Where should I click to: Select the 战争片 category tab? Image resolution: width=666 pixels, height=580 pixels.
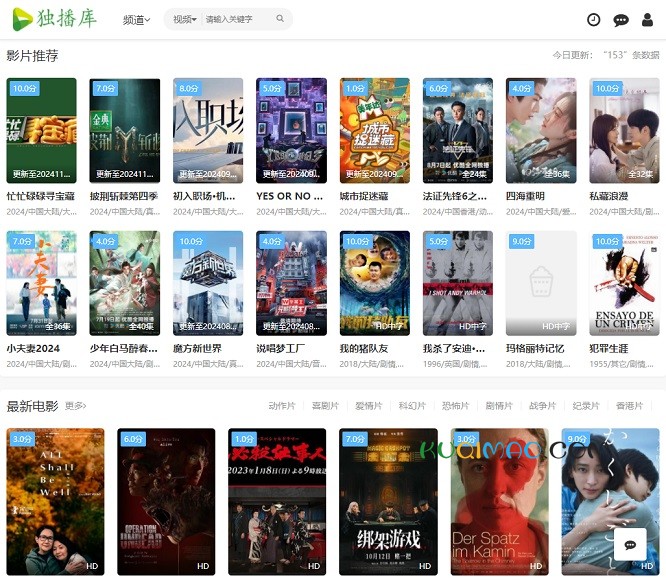click(542, 406)
